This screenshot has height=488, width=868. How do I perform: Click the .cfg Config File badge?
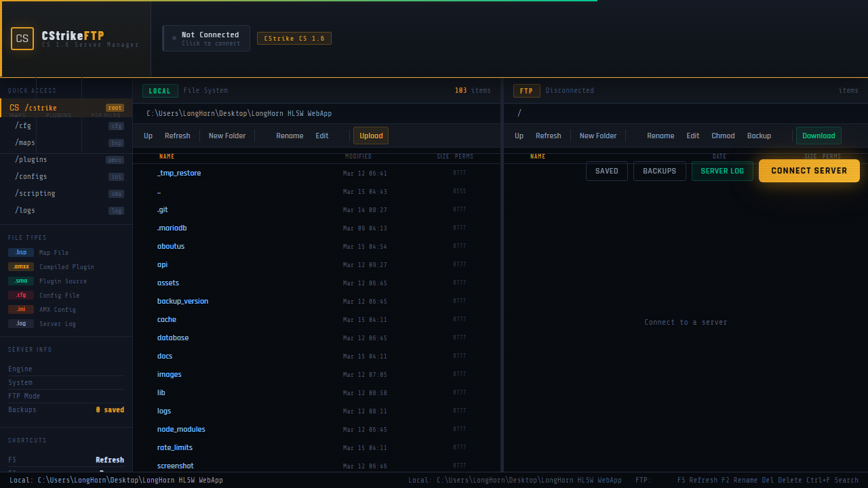pos(21,295)
